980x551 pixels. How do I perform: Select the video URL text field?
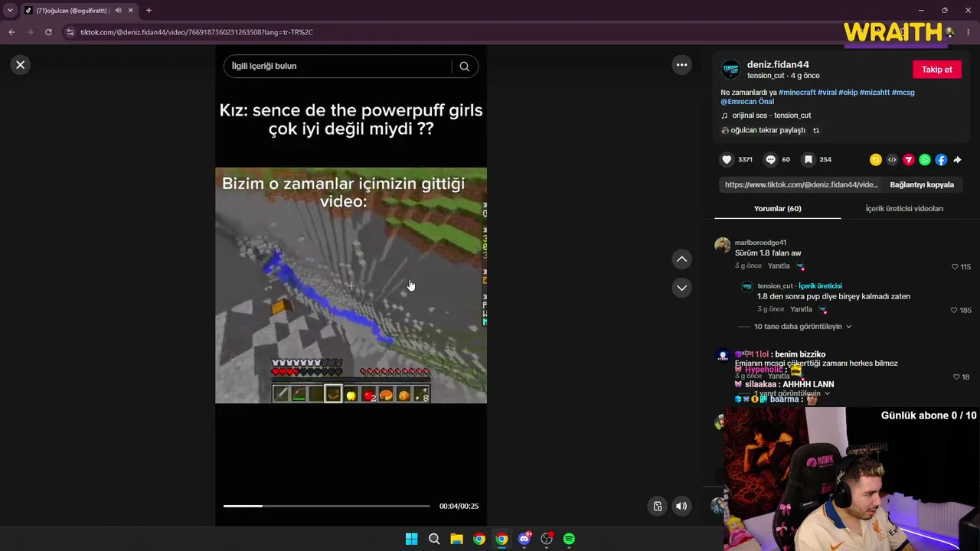801,185
